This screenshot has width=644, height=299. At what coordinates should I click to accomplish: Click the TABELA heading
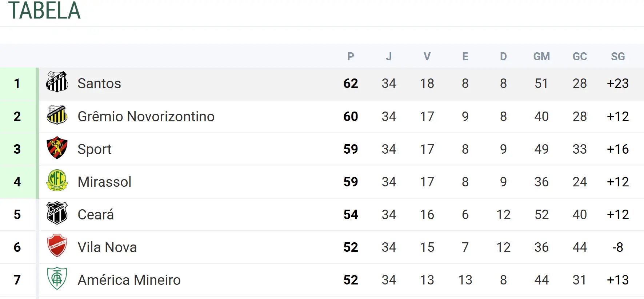(x=44, y=11)
